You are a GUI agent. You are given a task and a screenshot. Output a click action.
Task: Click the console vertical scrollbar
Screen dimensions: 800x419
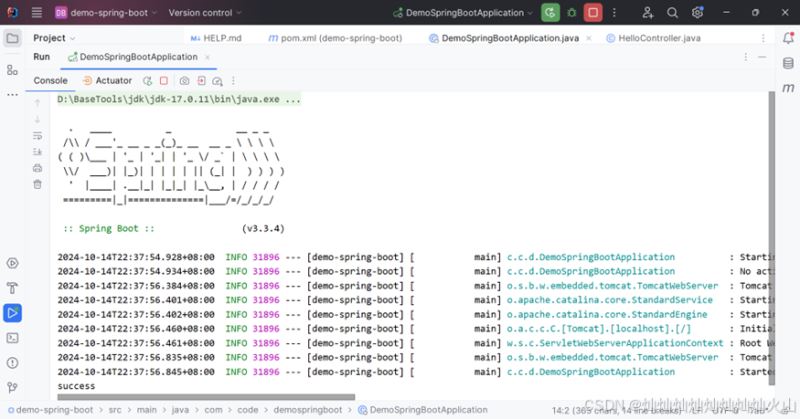click(771, 238)
